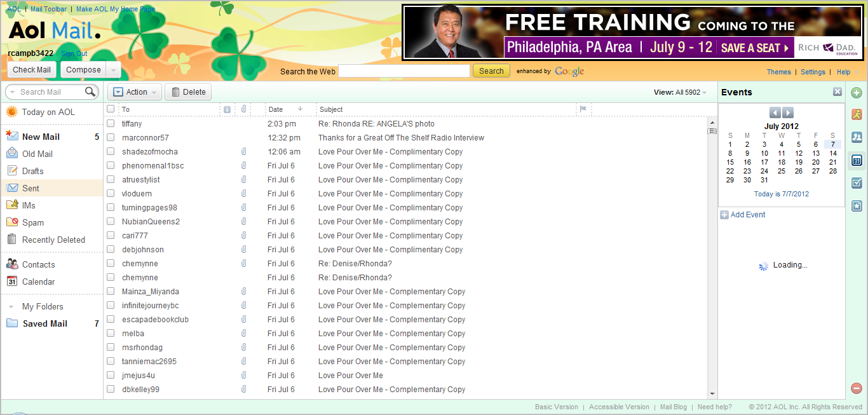Image resolution: width=868 pixels, height=415 pixels.
Task: Collapse the My Folders section
Action: click(x=11, y=307)
